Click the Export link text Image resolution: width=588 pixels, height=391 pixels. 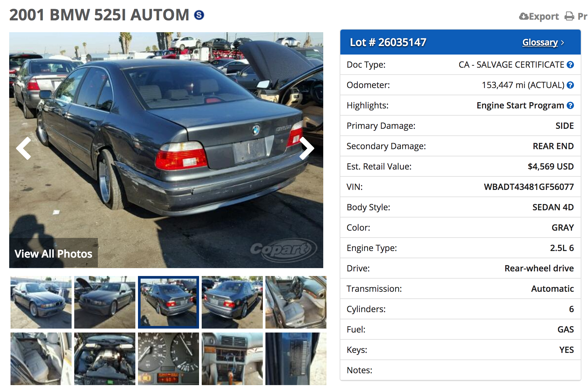click(544, 16)
